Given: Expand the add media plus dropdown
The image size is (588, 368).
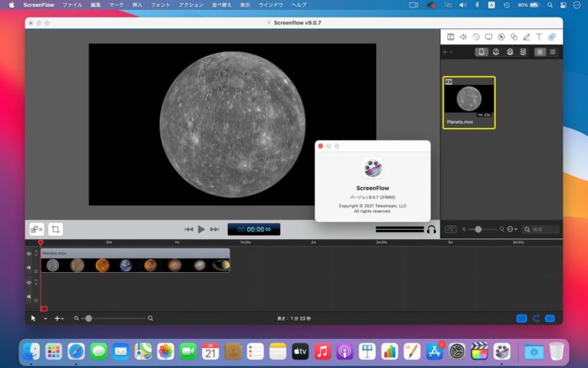Looking at the screenshot, I should click(452, 52).
